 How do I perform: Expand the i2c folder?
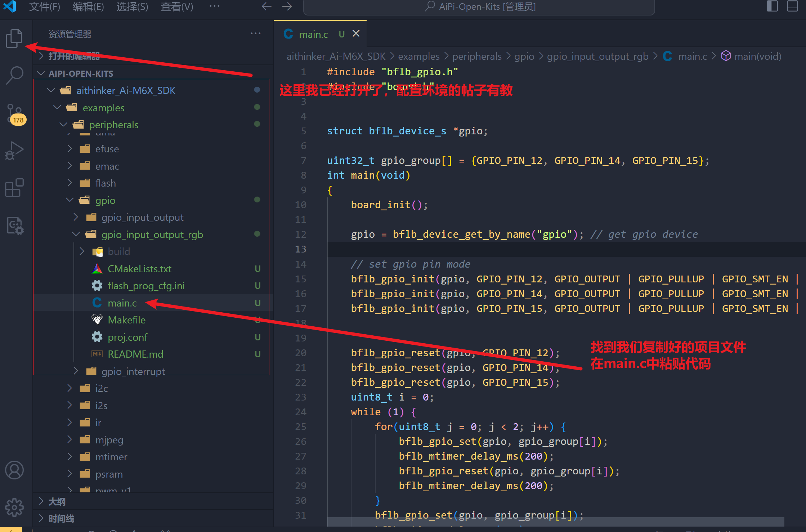[x=153, y=388]
